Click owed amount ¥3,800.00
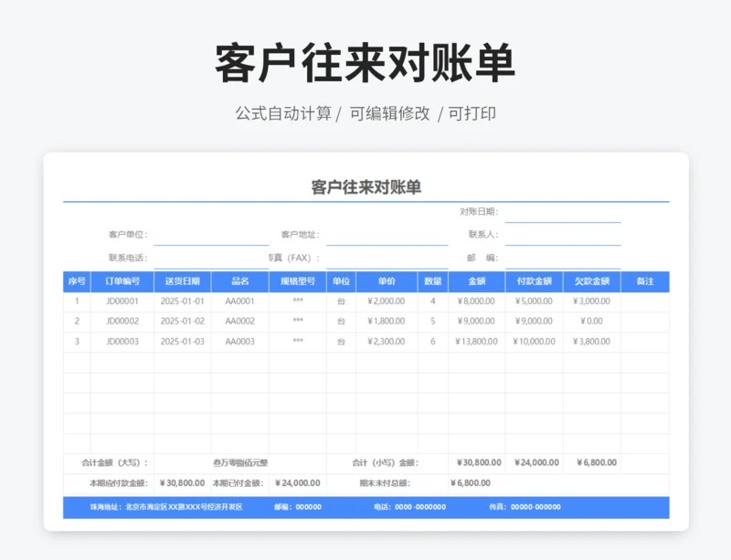This screenshot has height=560, width=731. click(x=591, y=342)
